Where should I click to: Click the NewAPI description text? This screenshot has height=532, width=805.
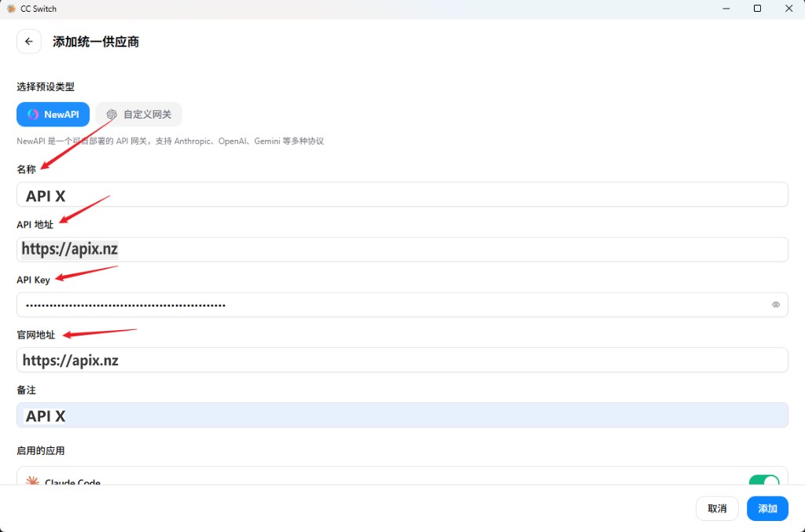pos(170,141)
